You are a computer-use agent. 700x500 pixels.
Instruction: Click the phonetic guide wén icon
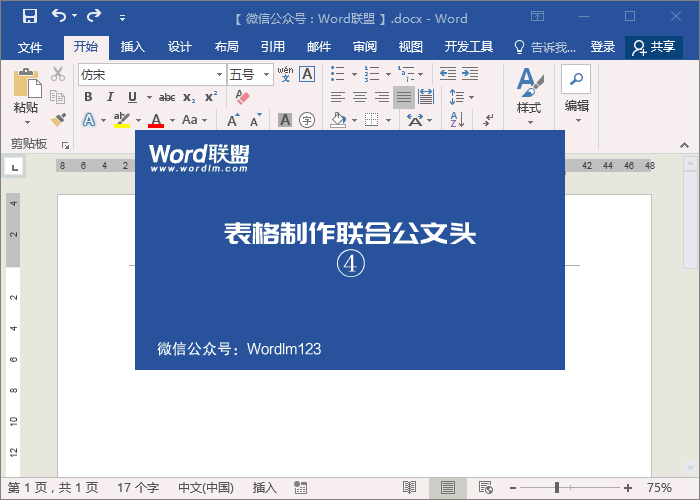pos(285,74)
